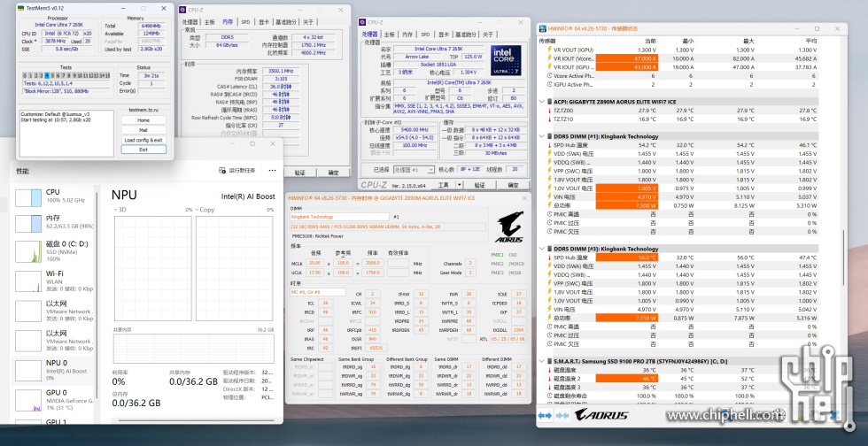
Task: Click the 平均 column header in HWiNFO
Action: coord(811,41)
